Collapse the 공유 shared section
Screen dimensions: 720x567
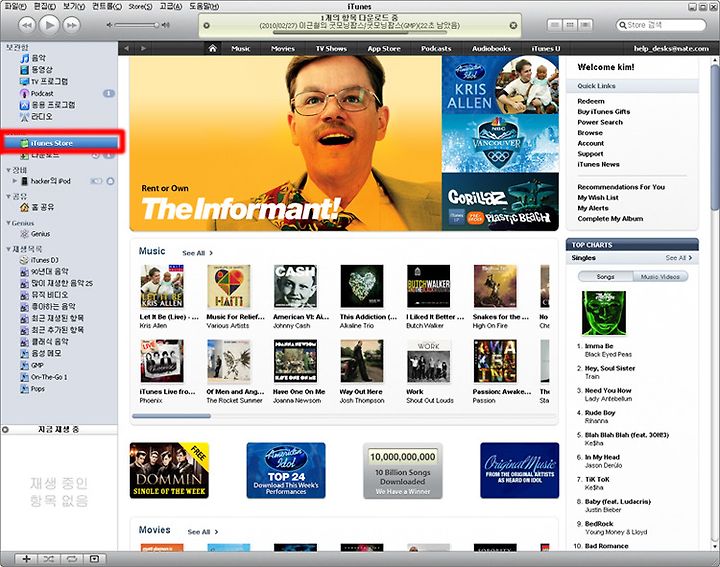8,196
